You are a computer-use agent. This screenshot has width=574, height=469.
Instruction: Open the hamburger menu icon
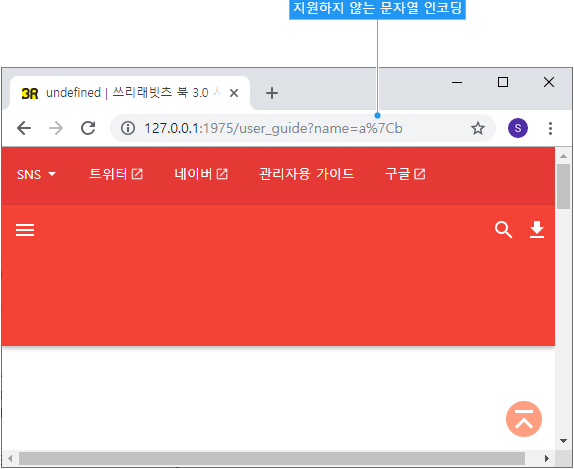coord(25,230)
